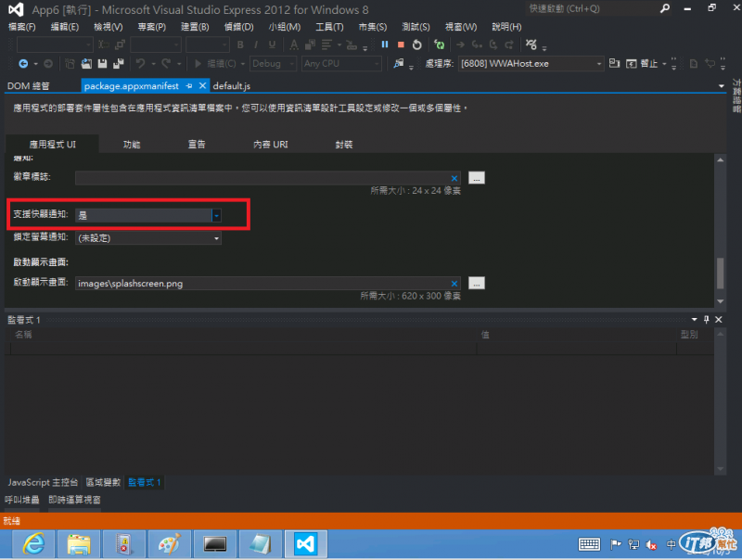Open the 檔案(F) menu
The width and height of the screenshot is (742, 560).
click(x=21, y=27)
